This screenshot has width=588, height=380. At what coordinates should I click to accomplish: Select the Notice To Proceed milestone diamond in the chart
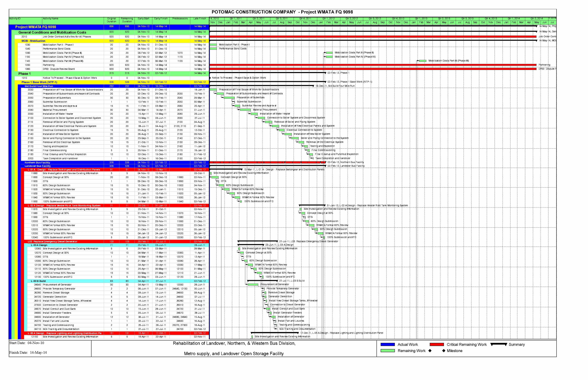pyautogui.click(x=210, y=78)
